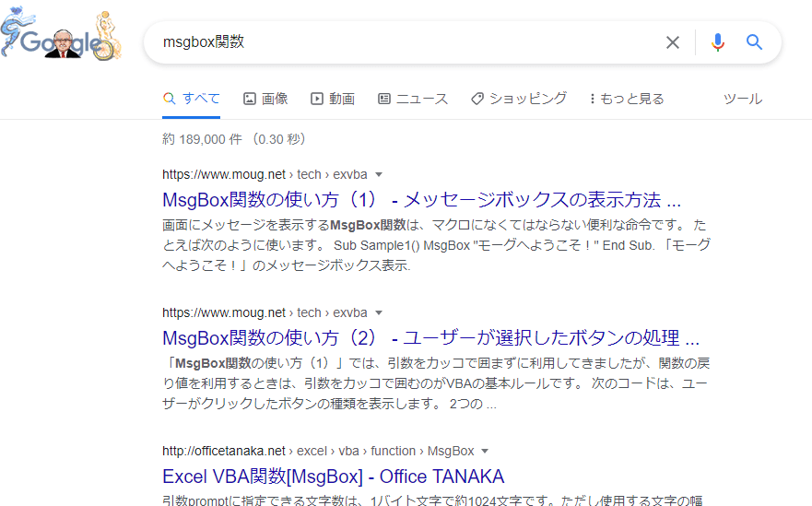The height and width of the screenshot is (506, 812).
Task: Start voice search with microphone icon
Action: 717,42
